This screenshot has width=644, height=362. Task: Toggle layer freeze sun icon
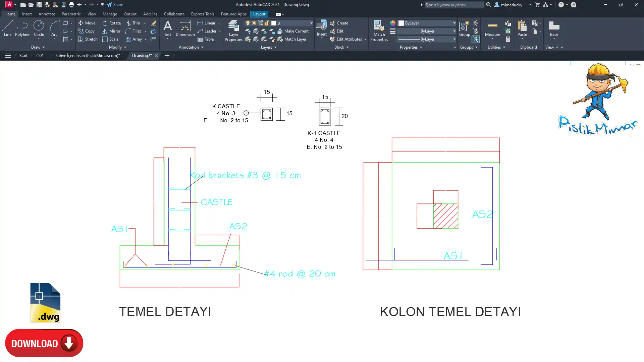tap(254, 23)
